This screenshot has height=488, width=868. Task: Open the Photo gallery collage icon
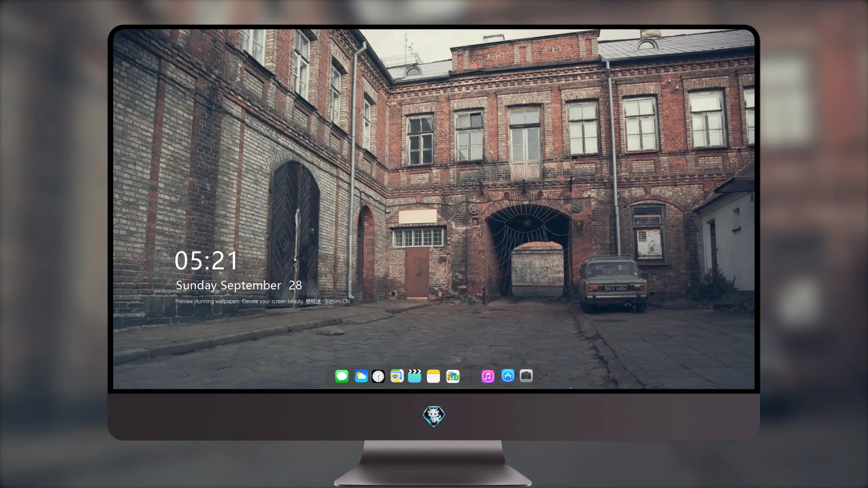point(453,376)
